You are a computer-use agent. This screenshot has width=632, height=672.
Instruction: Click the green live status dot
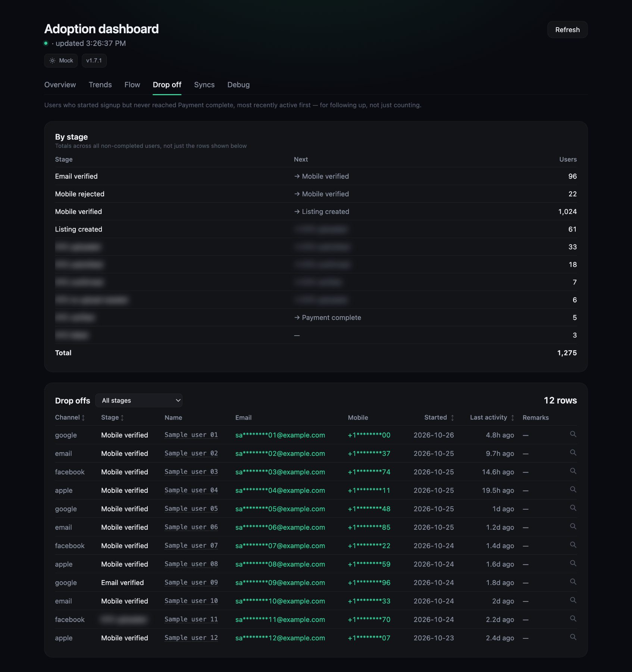click(46, 43)
